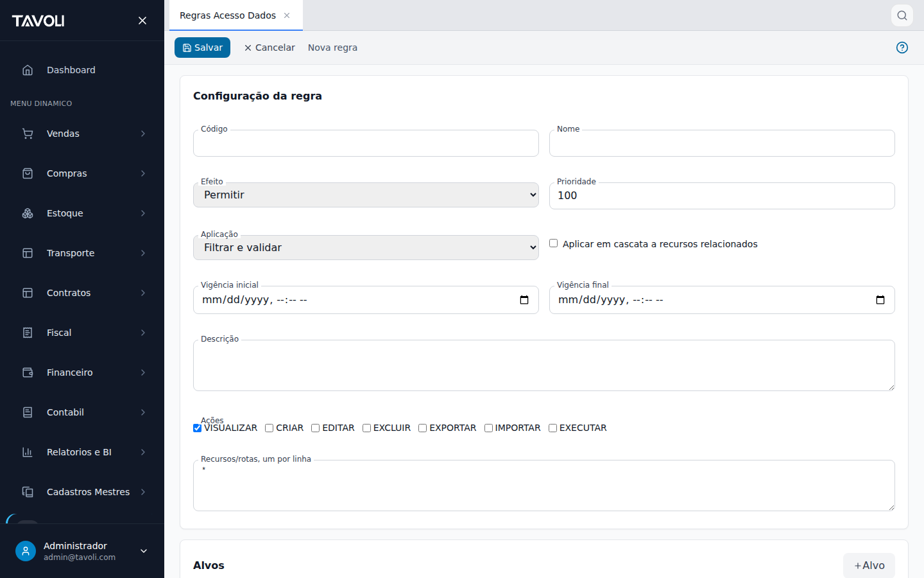Open Relatorios e BI menu item
924x578 pixels.
coord(82,452)
